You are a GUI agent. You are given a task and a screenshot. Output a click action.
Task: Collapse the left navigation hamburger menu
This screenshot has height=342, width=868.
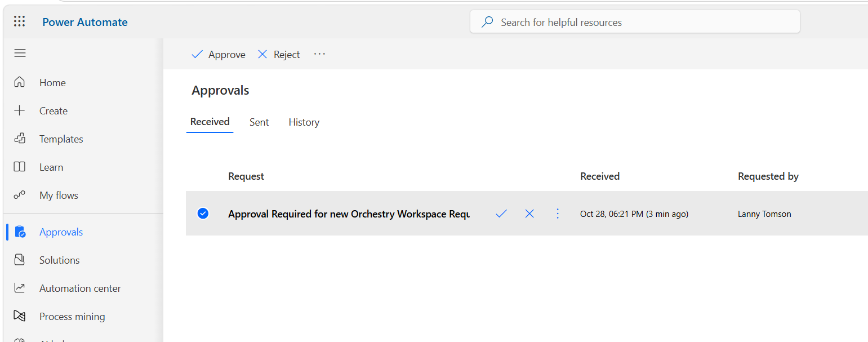point(20,53)
